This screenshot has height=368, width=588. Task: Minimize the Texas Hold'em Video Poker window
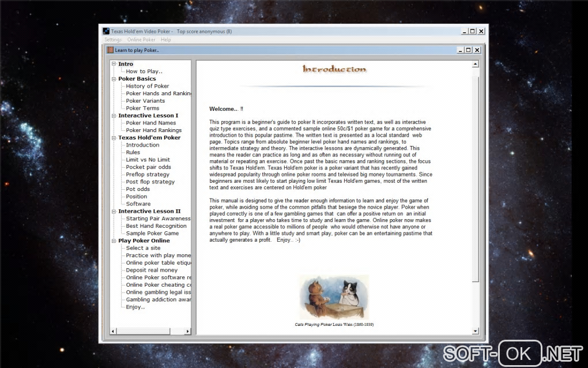464,31
